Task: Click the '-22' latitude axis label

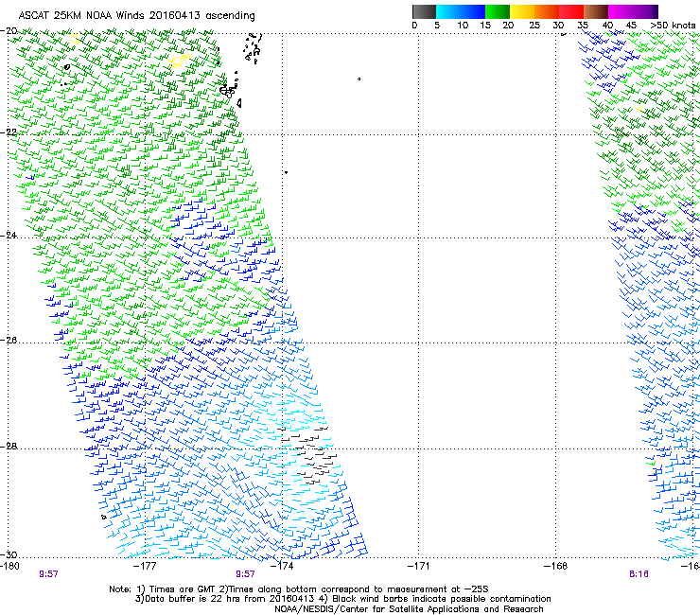Action: click(9, 132)
